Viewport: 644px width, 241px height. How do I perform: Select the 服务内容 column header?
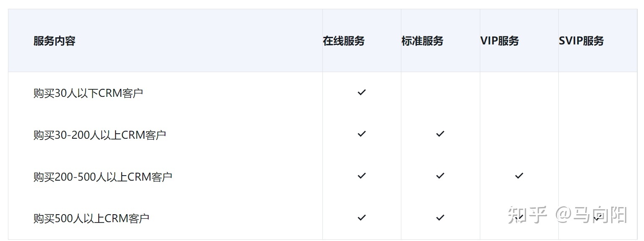[x=55, y=41]
